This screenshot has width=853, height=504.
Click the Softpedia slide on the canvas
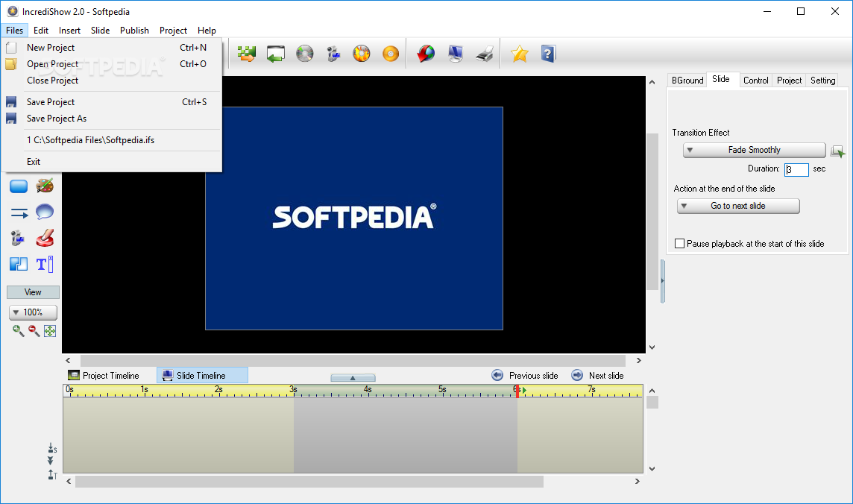(354, 218)
